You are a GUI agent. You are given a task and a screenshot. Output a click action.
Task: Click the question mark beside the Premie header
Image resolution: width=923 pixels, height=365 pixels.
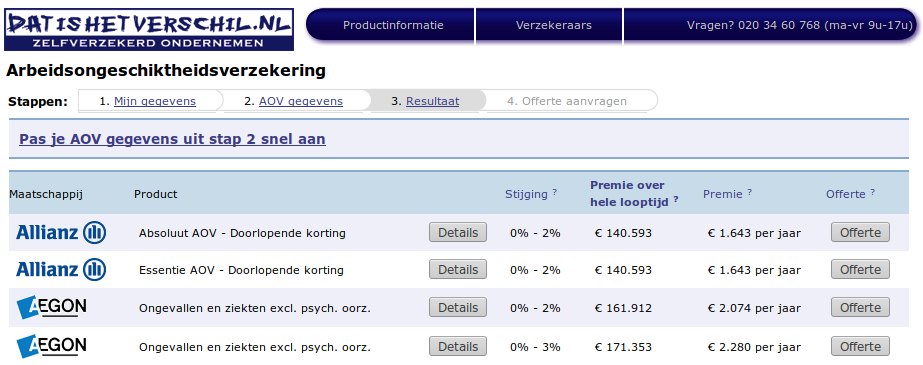pyautogui.click(x=749, y=192)
